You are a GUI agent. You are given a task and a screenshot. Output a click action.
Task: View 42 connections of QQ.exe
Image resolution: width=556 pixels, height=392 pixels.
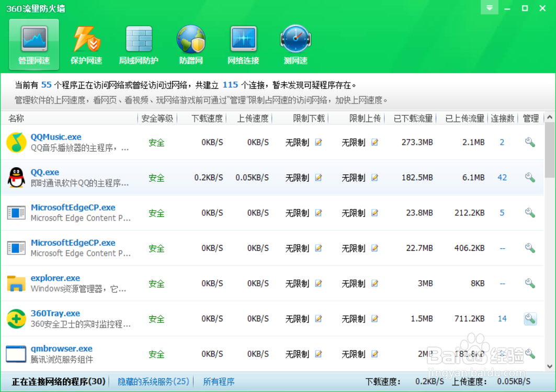click(x=502, y=178)
